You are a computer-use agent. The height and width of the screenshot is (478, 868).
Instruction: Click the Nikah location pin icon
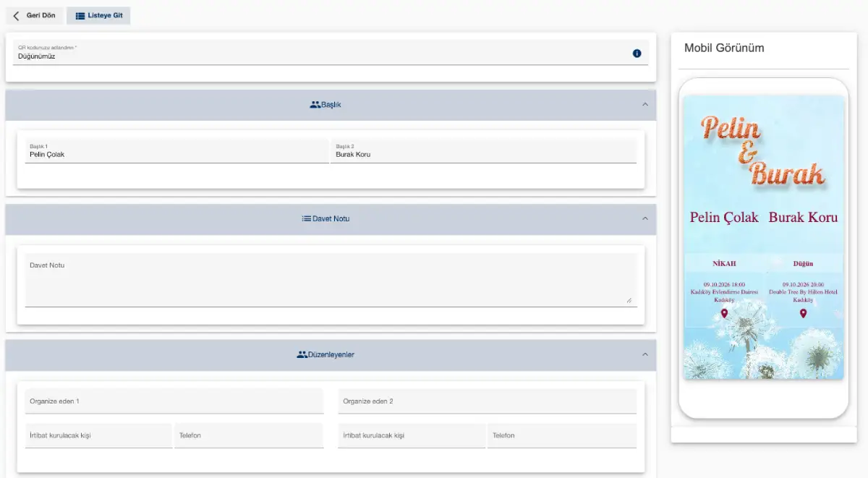tap(724, 313)
